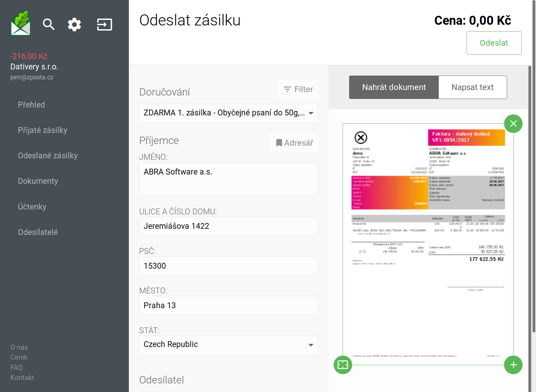536x392 pixels.
Task: Click the green leaf envelope logo
Action: tap(21, 24)
